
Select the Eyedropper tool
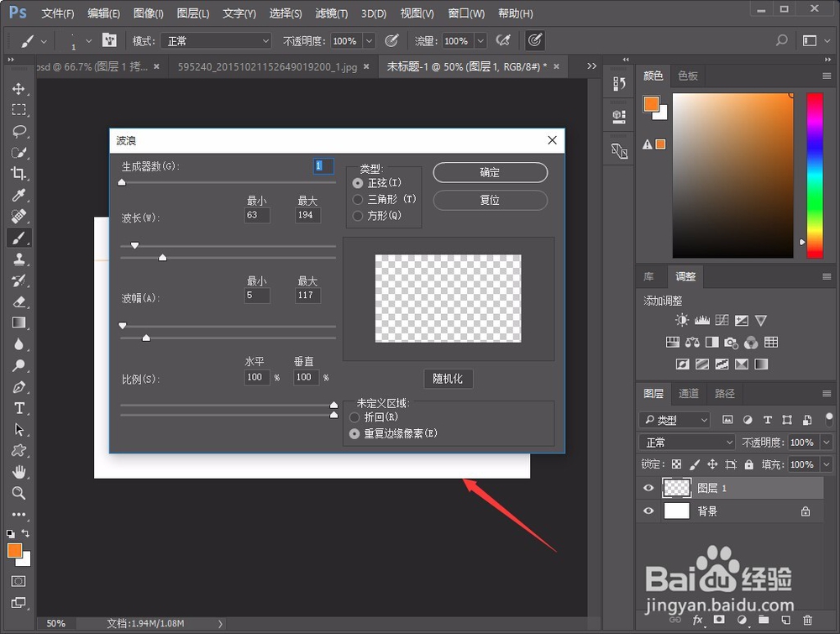click(18, 195)
